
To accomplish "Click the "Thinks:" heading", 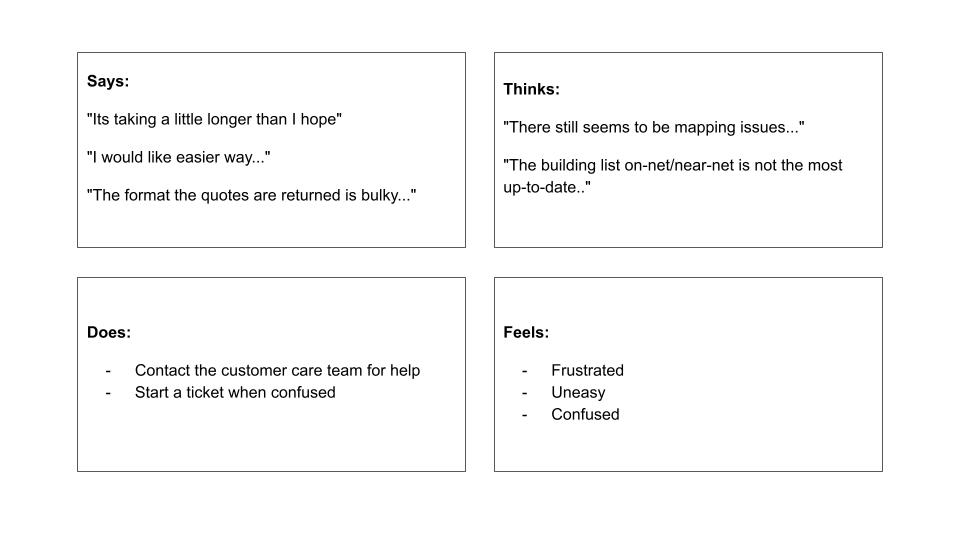I will point(531,89).
